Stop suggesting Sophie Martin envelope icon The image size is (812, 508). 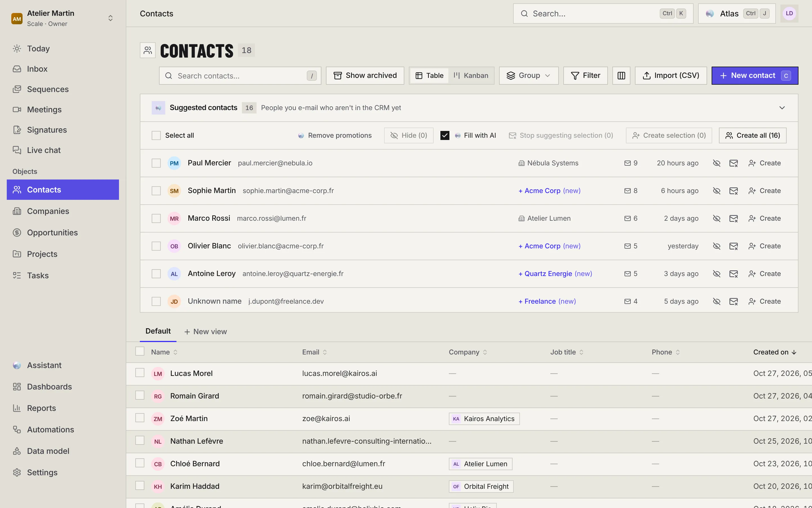tap(734, 191)
